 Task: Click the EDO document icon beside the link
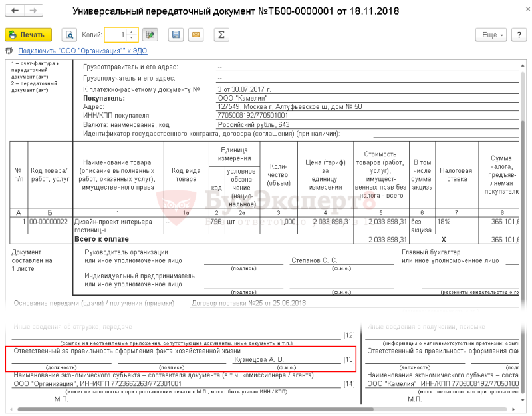[x=9, y=51]
